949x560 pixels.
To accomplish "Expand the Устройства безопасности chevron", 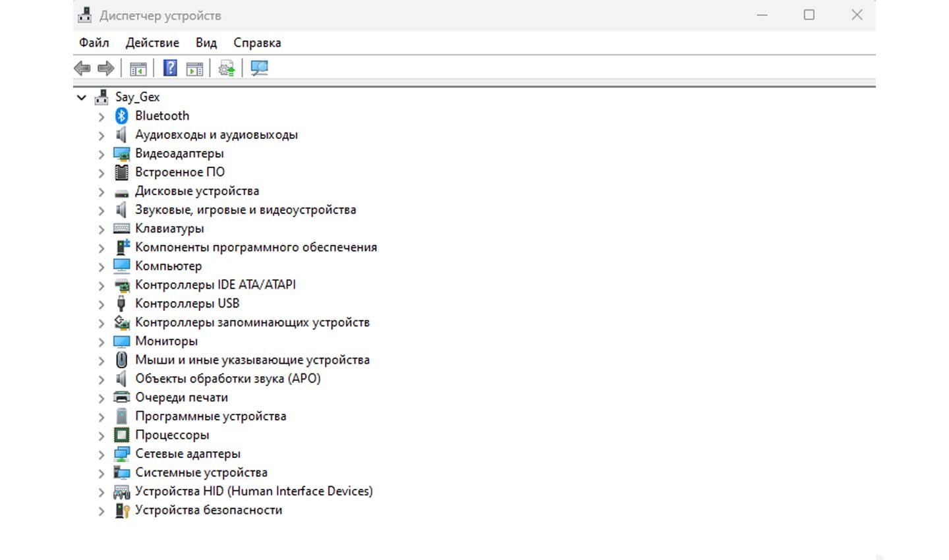I will pyautogui.click(x=101, y=511).
